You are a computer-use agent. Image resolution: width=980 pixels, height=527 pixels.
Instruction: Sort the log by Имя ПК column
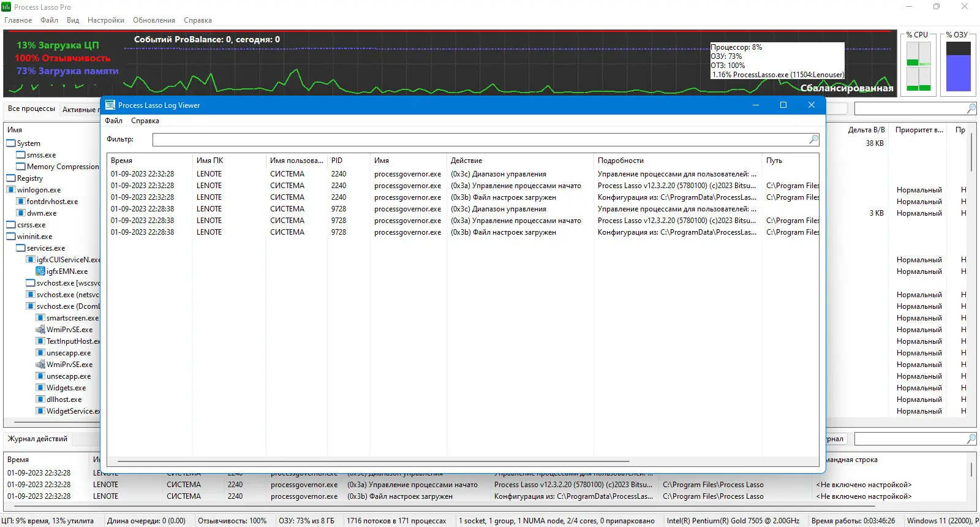click(x=229, y=161)
